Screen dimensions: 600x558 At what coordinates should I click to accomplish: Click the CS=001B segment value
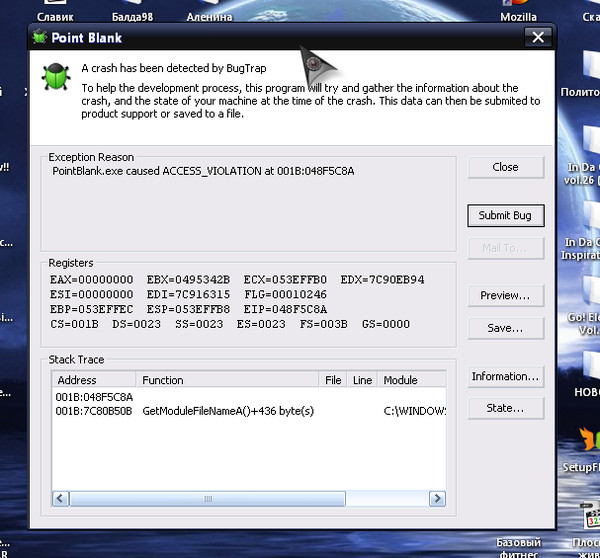click(74, 324)
